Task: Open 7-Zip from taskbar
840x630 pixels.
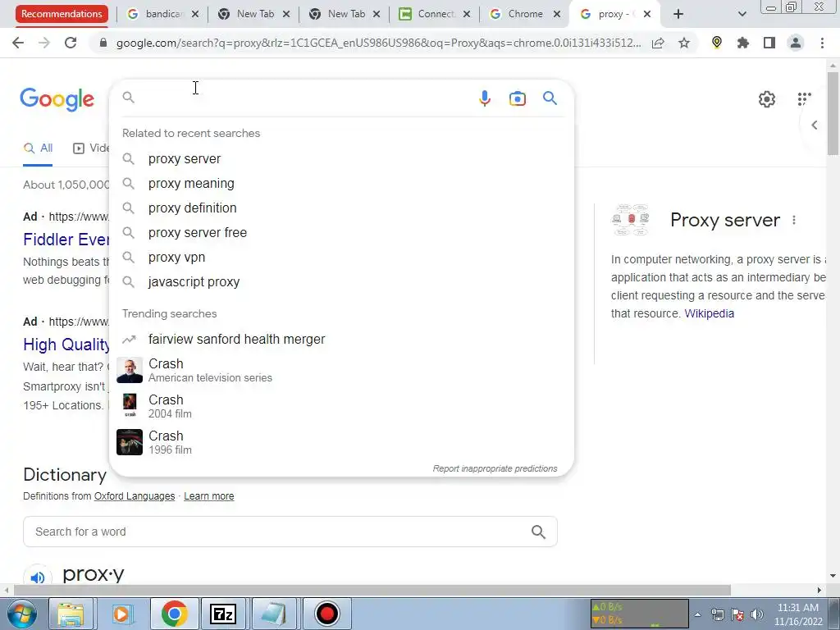Action: [x=223, y=614]
